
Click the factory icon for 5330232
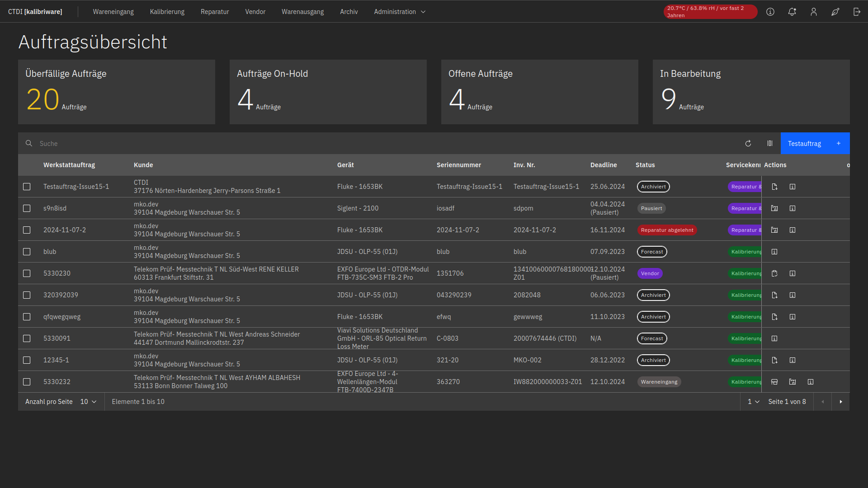point(793,382)
